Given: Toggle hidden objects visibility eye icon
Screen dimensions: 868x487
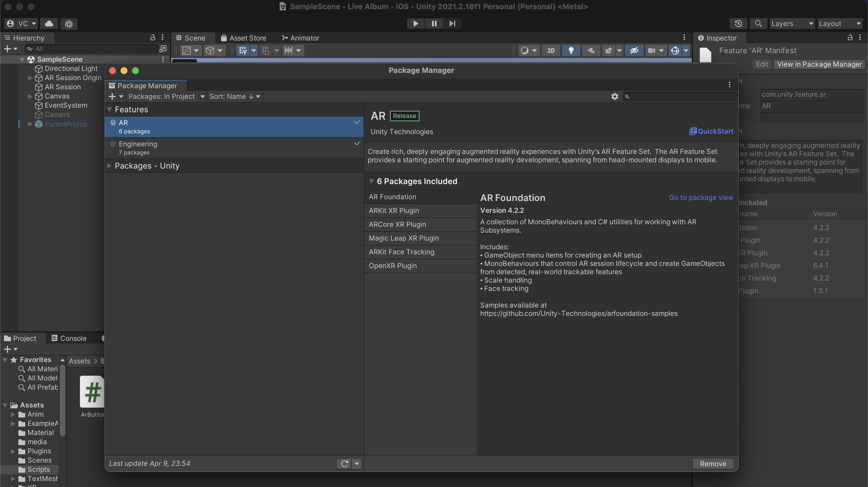Looking at the screenshot, I should click(634, 51).
